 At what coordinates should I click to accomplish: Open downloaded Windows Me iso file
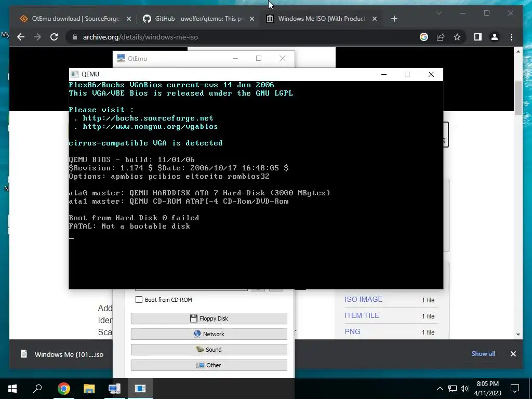coord(62,354)
